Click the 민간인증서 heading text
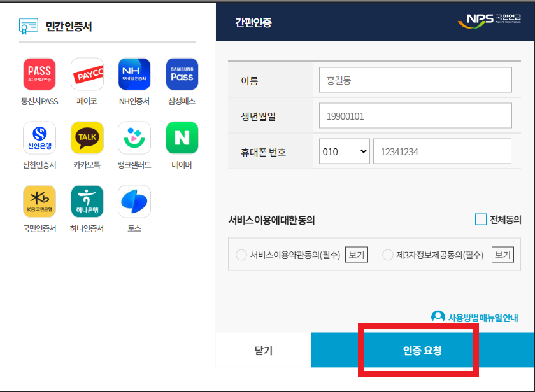This screenshot has width=535, height=392. coord(69,26)
